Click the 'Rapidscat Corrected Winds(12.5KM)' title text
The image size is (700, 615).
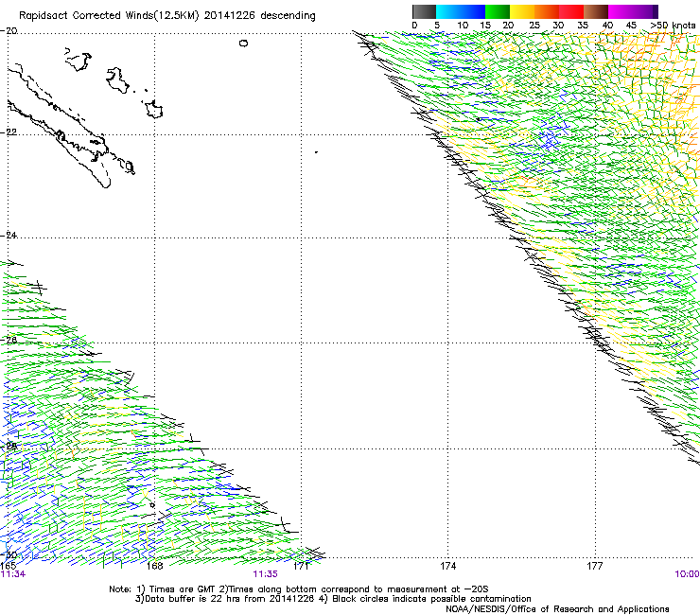pyautogui.click(x=109, y=16)
